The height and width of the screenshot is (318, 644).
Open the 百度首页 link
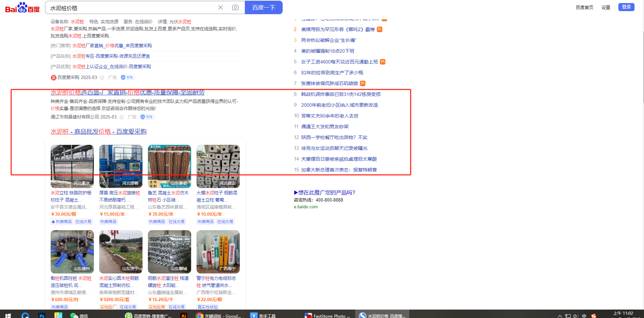pos(585,7)
